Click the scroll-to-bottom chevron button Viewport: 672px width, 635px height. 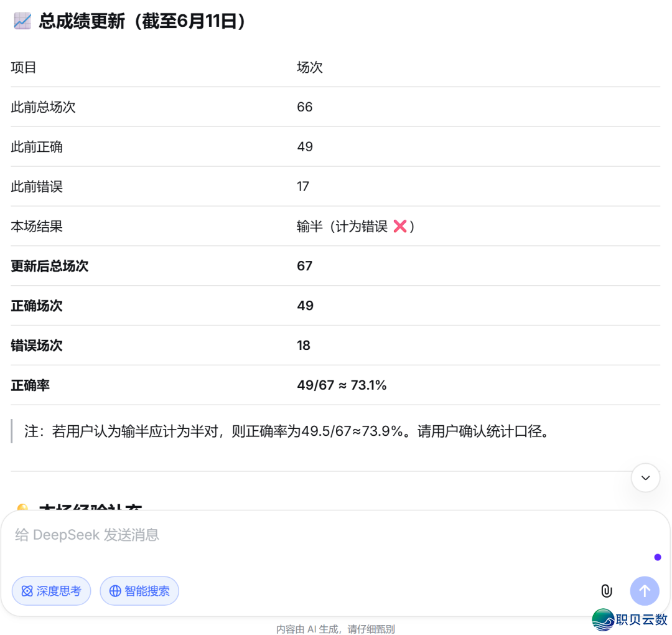pyautogui.click(x=645, y=477)
